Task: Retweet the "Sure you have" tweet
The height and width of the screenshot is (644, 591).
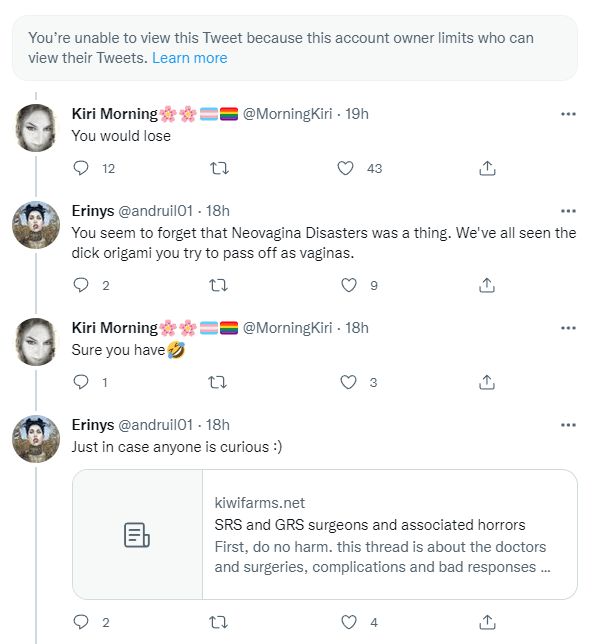Action: tap(218, 382)
